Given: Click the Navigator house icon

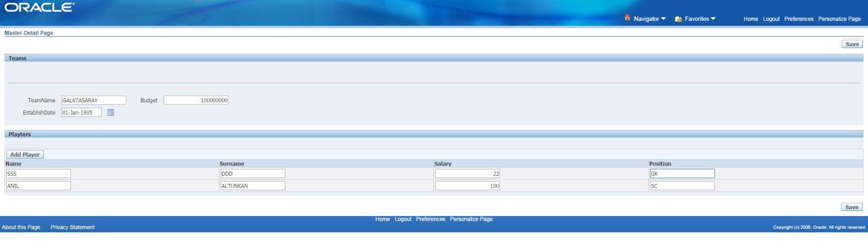Looking at the screenshot, I should click(628, 19).
